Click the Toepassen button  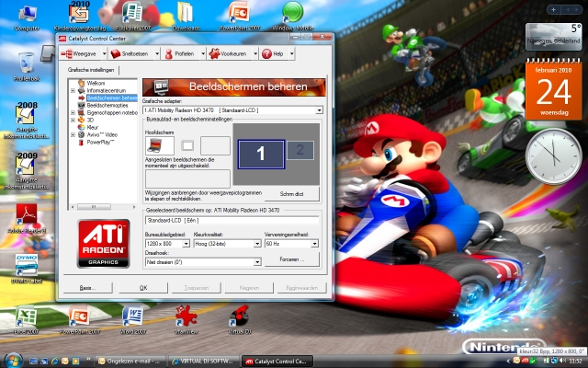[196, 288]
